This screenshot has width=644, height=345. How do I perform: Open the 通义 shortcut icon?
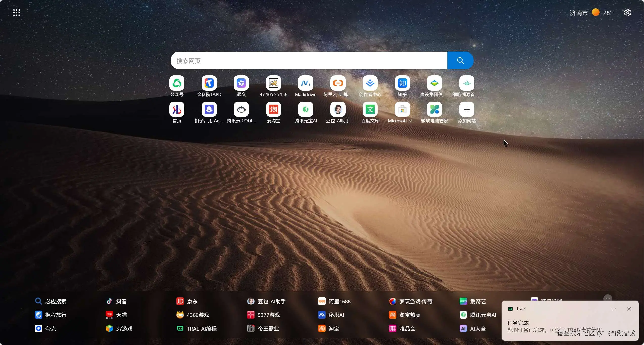[x=241, y=83]
